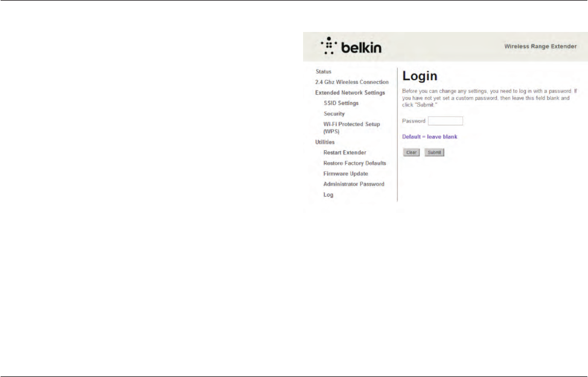Click the Wireless Range Extender header text
This screenshot has width=588, height=377.
point(540,46)
